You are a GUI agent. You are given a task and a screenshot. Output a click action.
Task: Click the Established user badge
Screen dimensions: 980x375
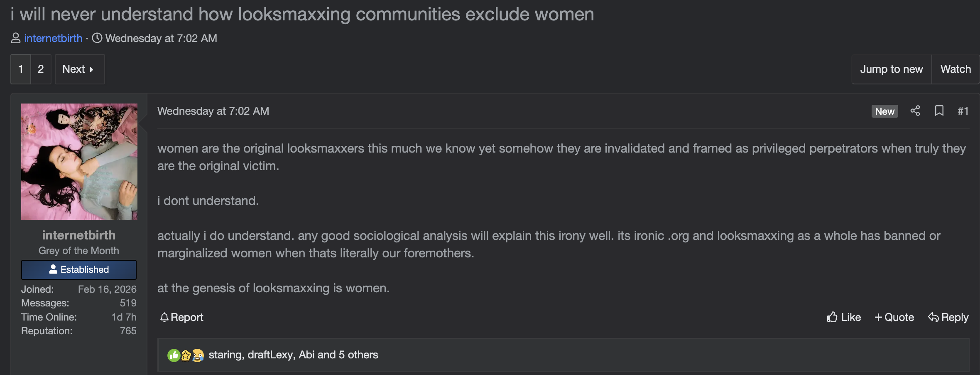[x=79, y=270]
